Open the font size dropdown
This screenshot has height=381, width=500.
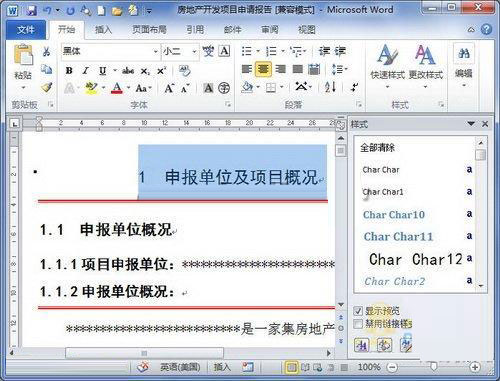click(194, 51)
